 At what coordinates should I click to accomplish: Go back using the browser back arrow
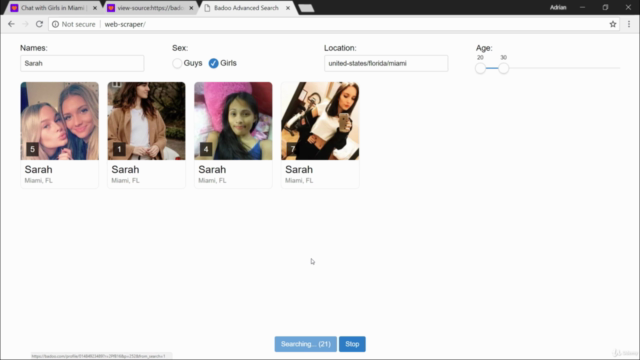click(11, 24)
